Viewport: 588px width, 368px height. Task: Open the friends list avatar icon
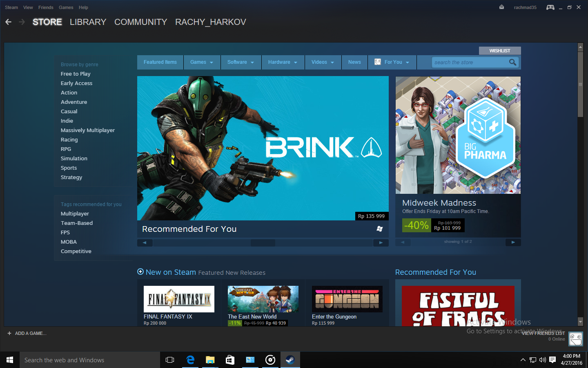(x=576, y=339)
